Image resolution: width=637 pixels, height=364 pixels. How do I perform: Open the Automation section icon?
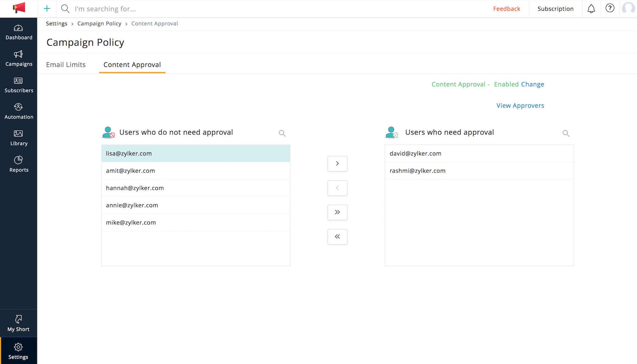tap(19, 107)
